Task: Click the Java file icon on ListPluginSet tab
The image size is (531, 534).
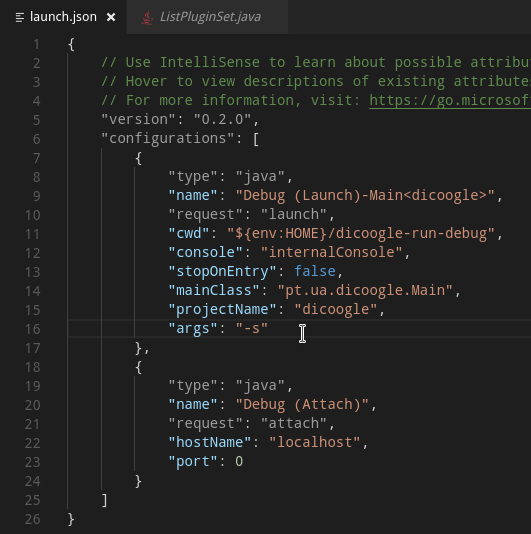Action: coord(147,17)
